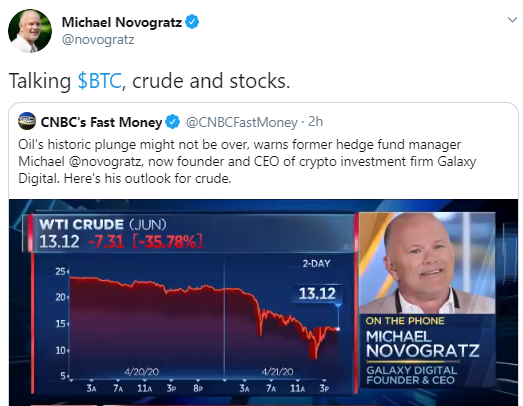Click the quoted tweet text about oil's plunge
523x406 pixels.
pyautogui.click(x=247, y=161)
